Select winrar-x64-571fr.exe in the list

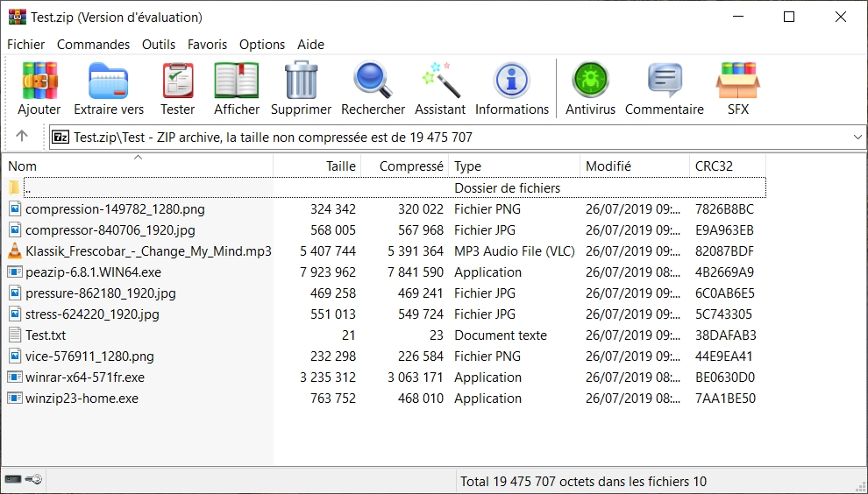(x=85, y=378)
